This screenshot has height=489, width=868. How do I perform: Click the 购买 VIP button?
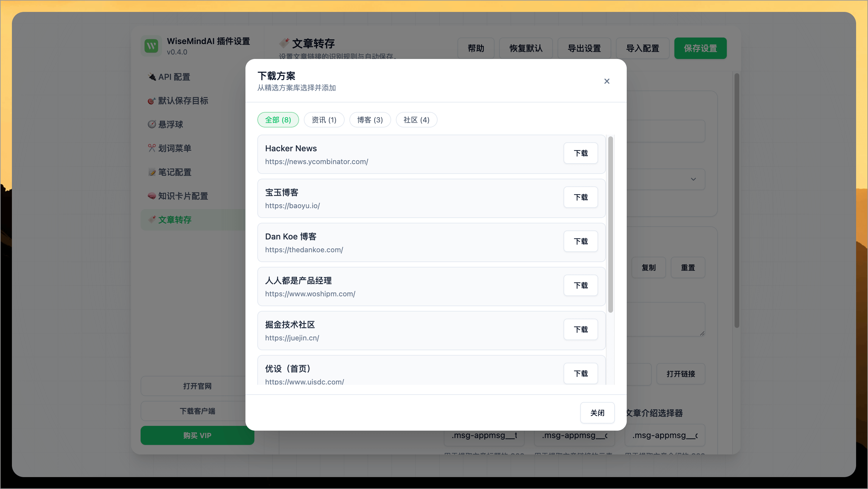[x=197, y=435]
